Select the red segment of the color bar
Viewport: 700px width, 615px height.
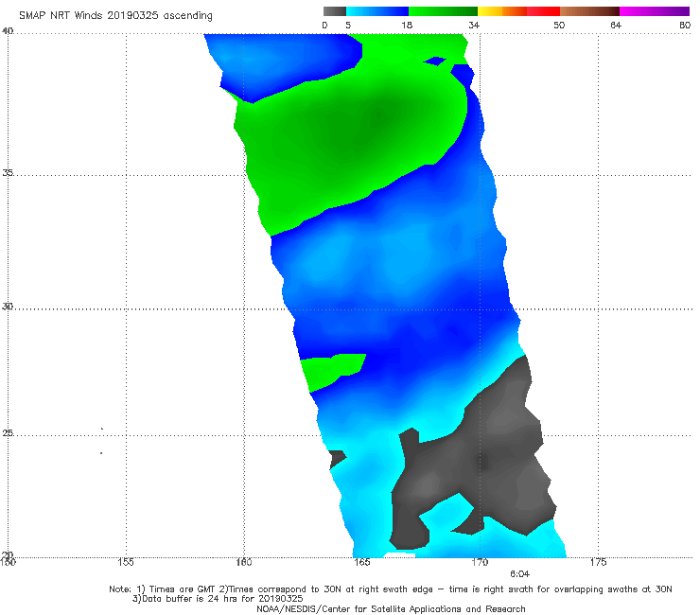pos(543,11)
